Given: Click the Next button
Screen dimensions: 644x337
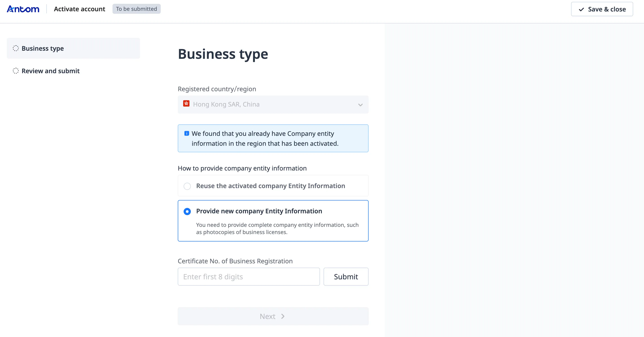Looking at the screenshot, I should click(273, 317).
